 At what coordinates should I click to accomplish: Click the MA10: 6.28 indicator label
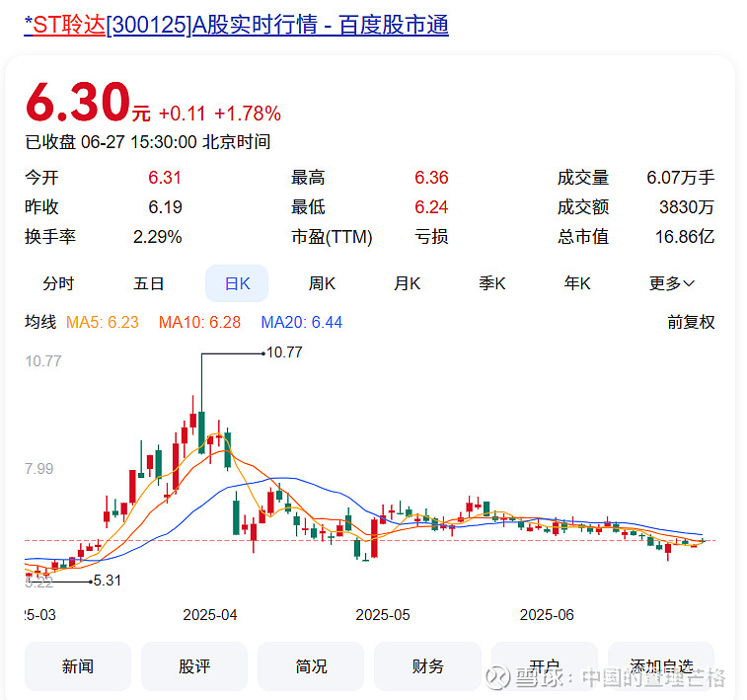[199, 322]
